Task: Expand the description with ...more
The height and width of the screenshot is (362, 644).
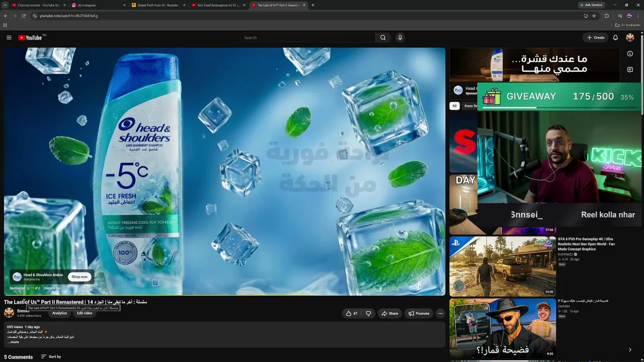Action: [x=13, y=342]
